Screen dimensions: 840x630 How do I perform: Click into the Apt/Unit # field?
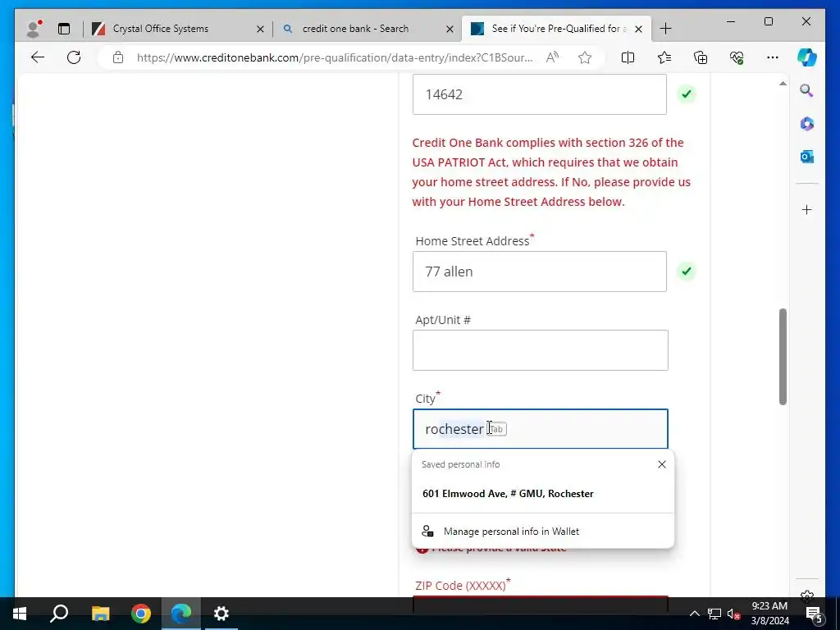540,350
